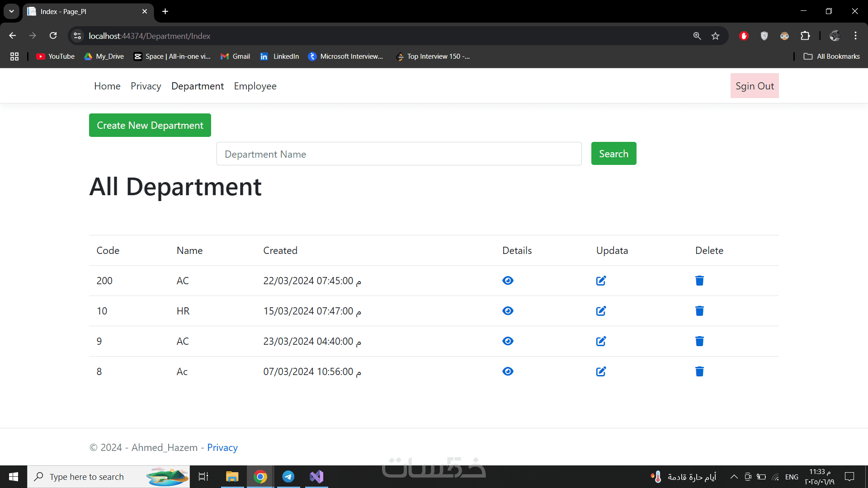Delete department code 200 using trash icon
The image size is (868, 488).
(x=699, y=281)
